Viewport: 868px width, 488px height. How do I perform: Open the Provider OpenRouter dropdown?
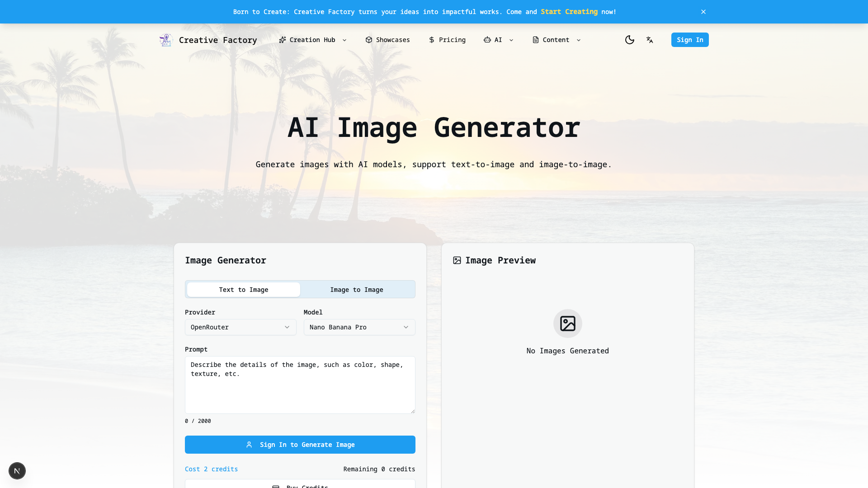coord(241,327)
